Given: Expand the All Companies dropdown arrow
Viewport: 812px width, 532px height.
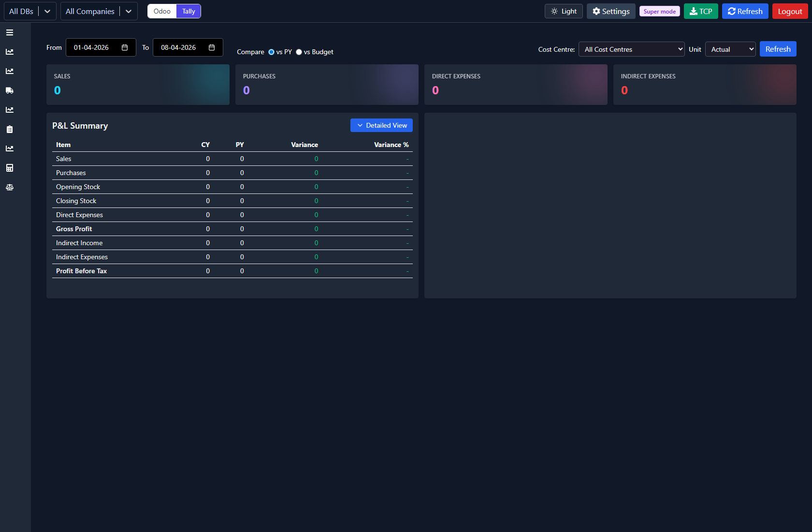Looking at the screenshot, I should (x=129, y=11).
